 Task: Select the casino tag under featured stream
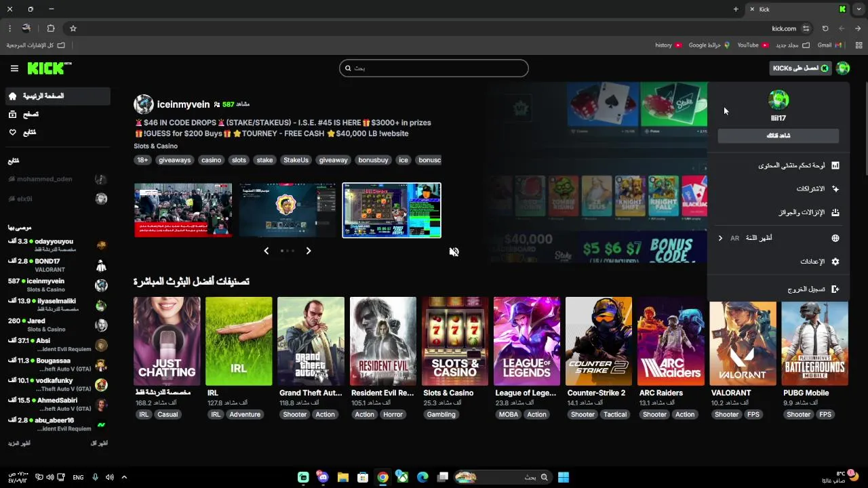point(211,160)
